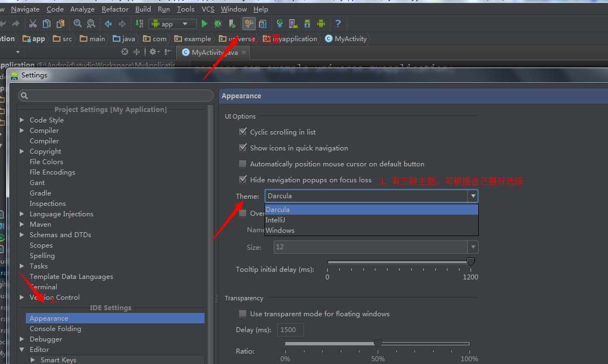Enable Automatically position mouse cursor checkbox
The image size is (608, 364).
pyautogui.click(x=243, y=164)
